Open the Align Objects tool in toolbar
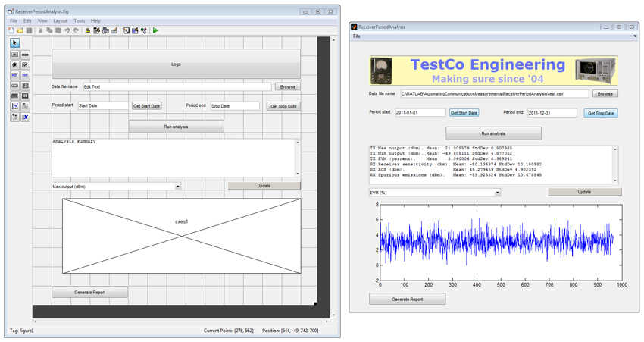Screen dimensions: 644x342 (87, 30)
